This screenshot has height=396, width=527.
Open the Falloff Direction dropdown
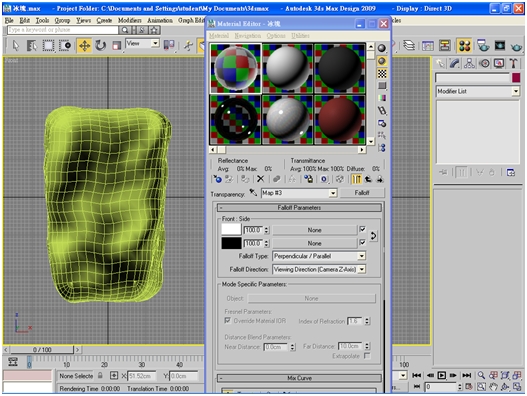(362, 269)
